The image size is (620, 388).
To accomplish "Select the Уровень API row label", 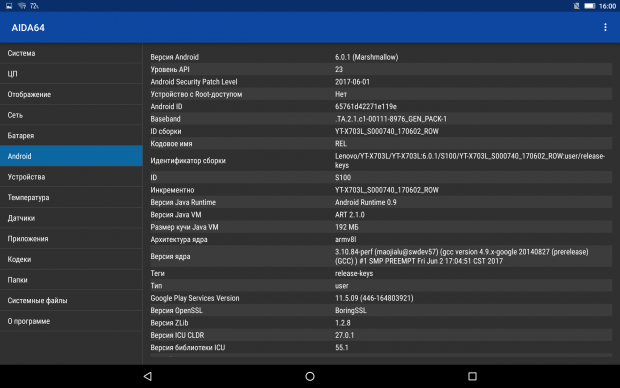I will click(170, 69).
